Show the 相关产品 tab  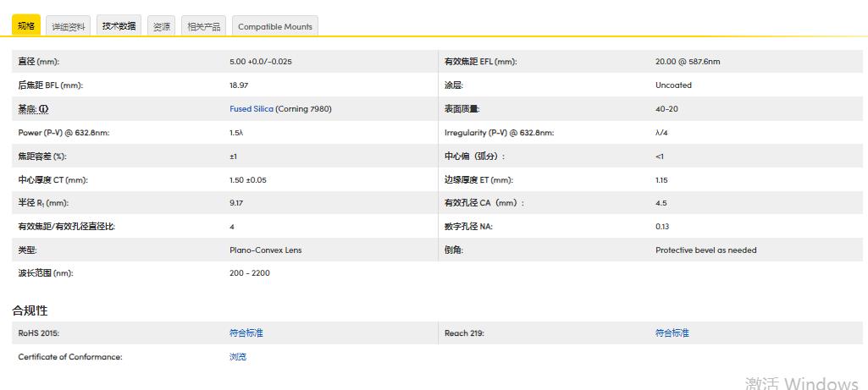click(x=203, y=27)
